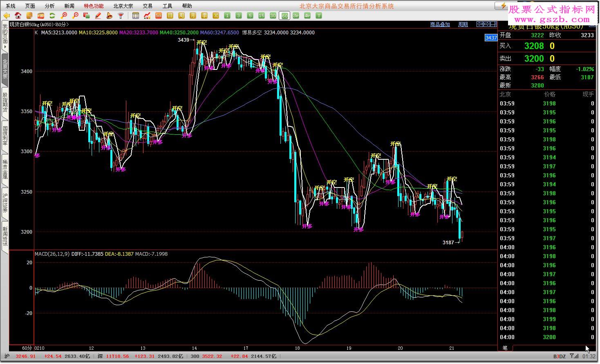Open the alarm bell alert icon
The width and height of the screenshot is (600, 364).
[109, 16]
